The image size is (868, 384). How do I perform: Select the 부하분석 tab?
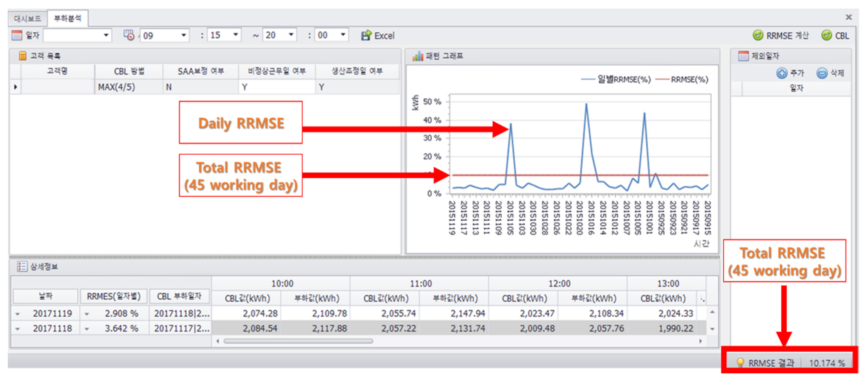click(68, 18)
